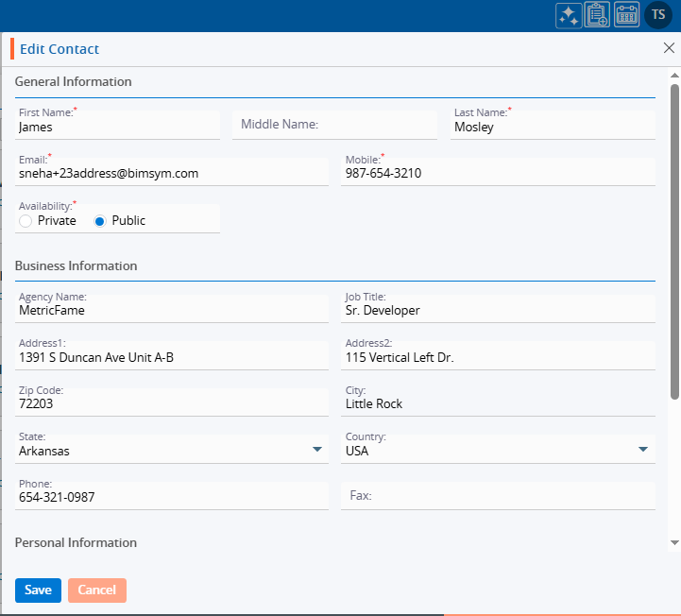Select the Private availability option
The width and height of the screenshot is (681, 616).
(x=26, y=221)
